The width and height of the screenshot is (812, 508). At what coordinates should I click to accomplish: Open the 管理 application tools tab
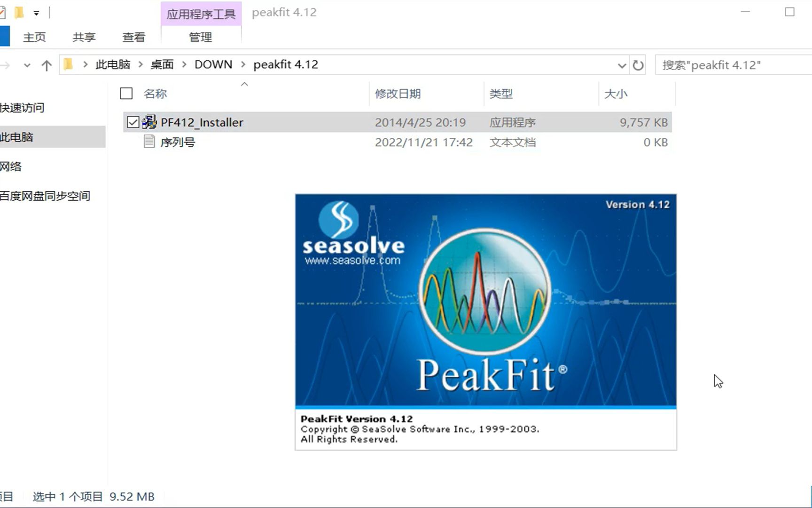(x=201, y=37)
